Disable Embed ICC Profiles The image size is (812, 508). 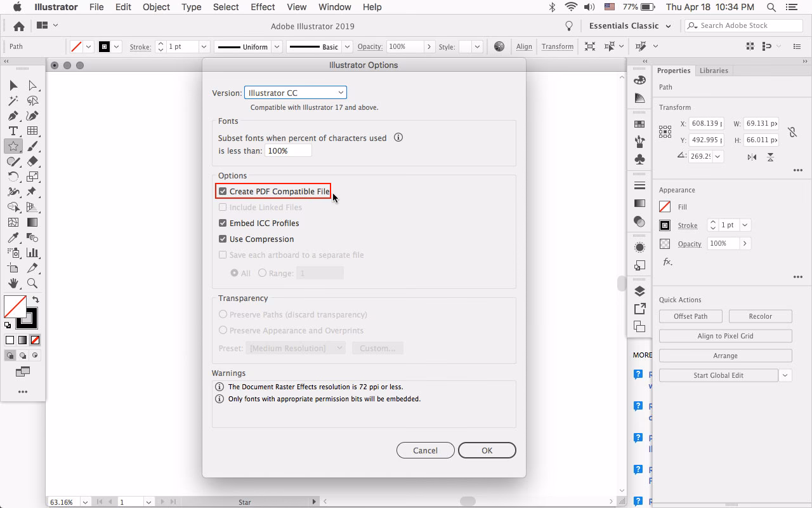pos(223,223)
